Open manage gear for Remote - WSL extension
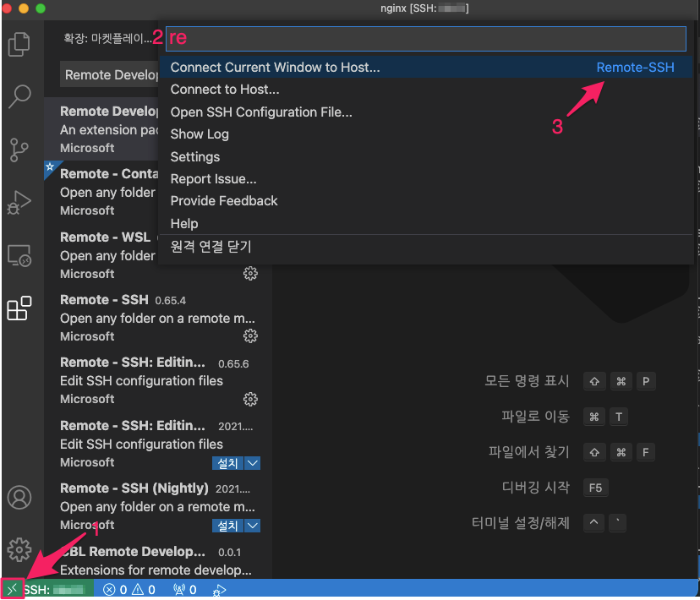The width and height of the screenshot is (700, 600). tap(250, 273)
